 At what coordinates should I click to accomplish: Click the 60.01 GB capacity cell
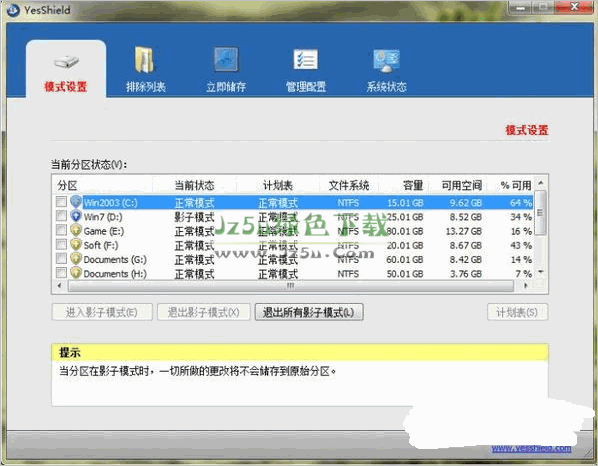(x=405, y=259)
